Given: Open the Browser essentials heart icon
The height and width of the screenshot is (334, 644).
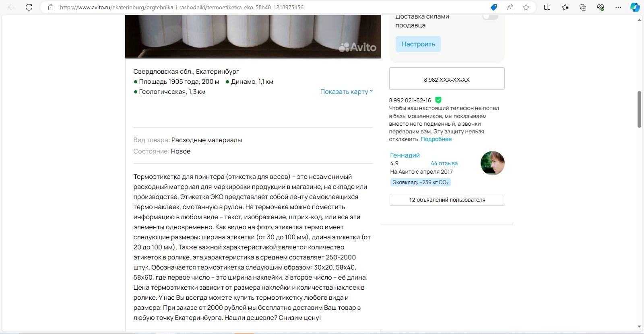Looking at the screenshot, I should coord(601,7).
